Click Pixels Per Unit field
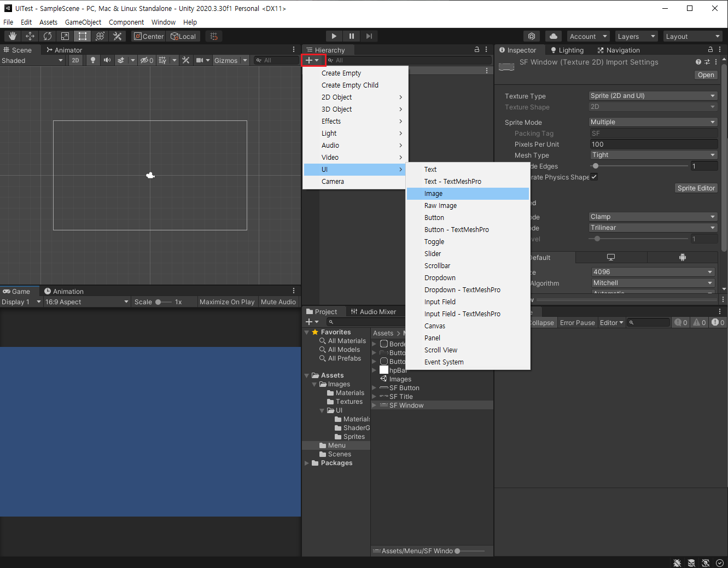The height and width of the screenshot is (568, 728). click(x=654, y=144)
